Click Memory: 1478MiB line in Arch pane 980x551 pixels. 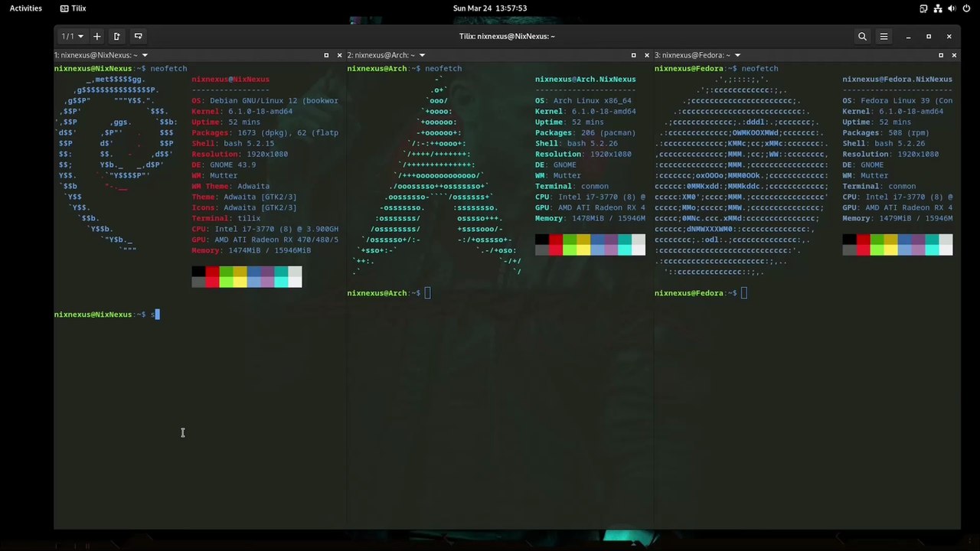click(x=590, y=218)
